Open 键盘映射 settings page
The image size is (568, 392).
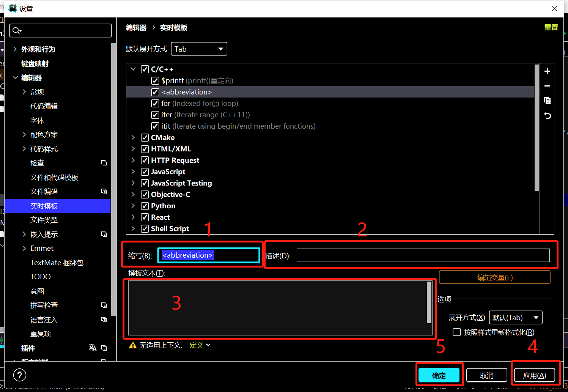[35, 63]
